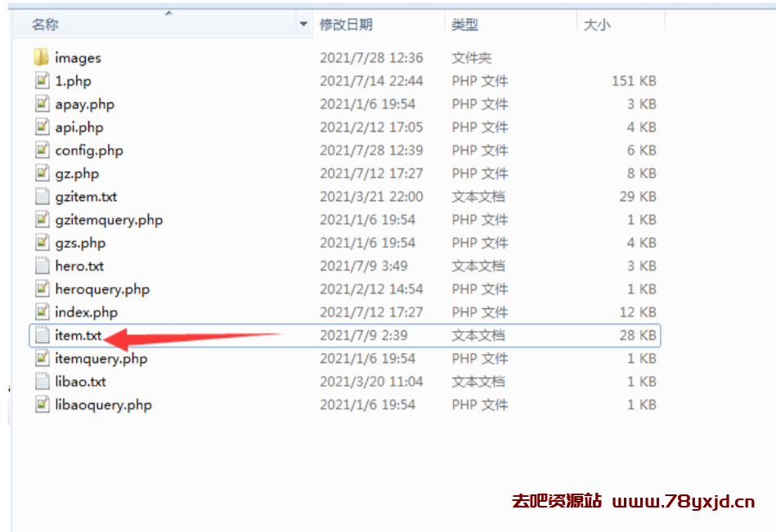Click the itemquery.php file name
Viewport: 776px width, 532px height.
pos(101,359)
